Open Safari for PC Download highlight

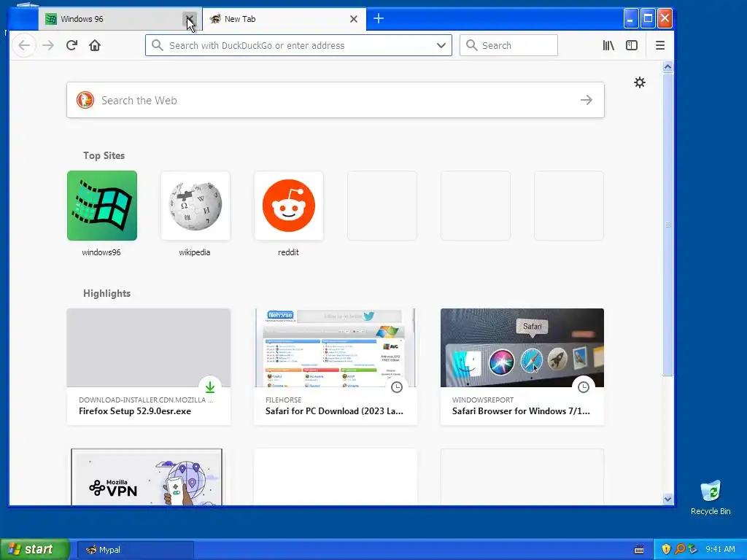(x=336, y=367)
